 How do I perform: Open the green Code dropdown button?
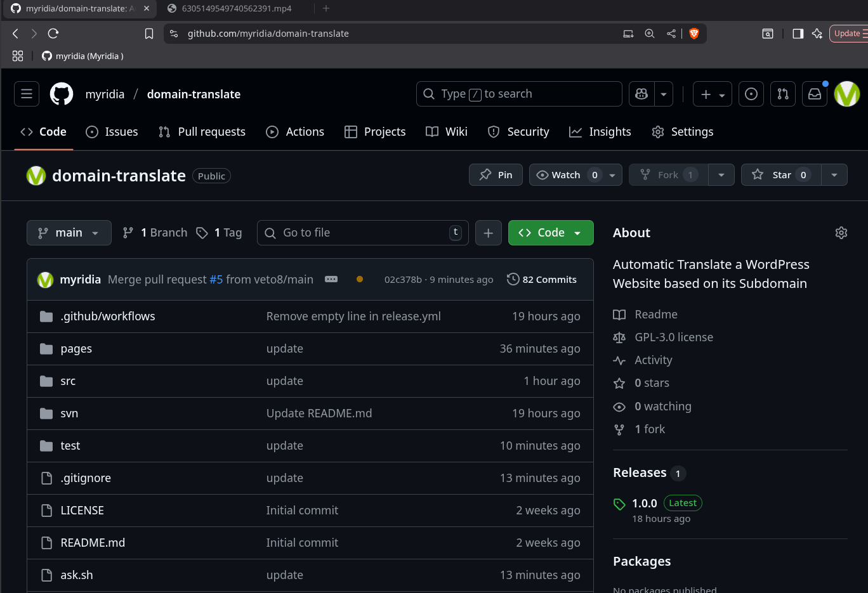coord(550,233)
